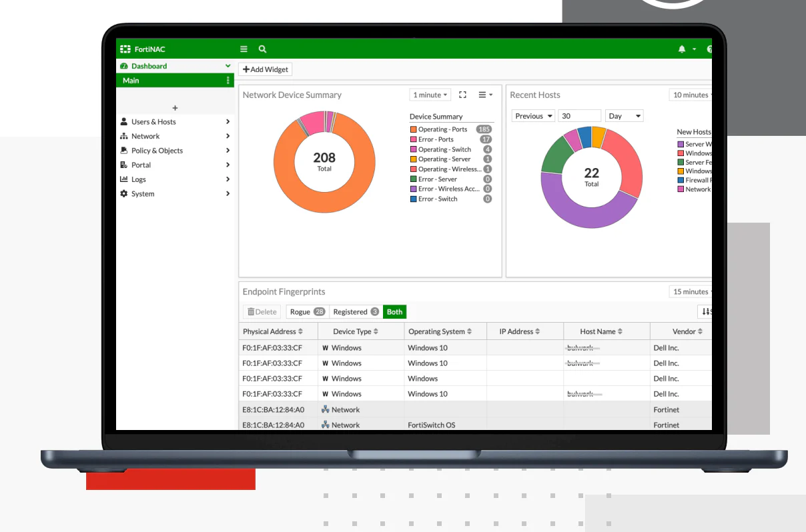Click the Logs chart icon
This screenshot has width=806, height=532.
point(124,179)
